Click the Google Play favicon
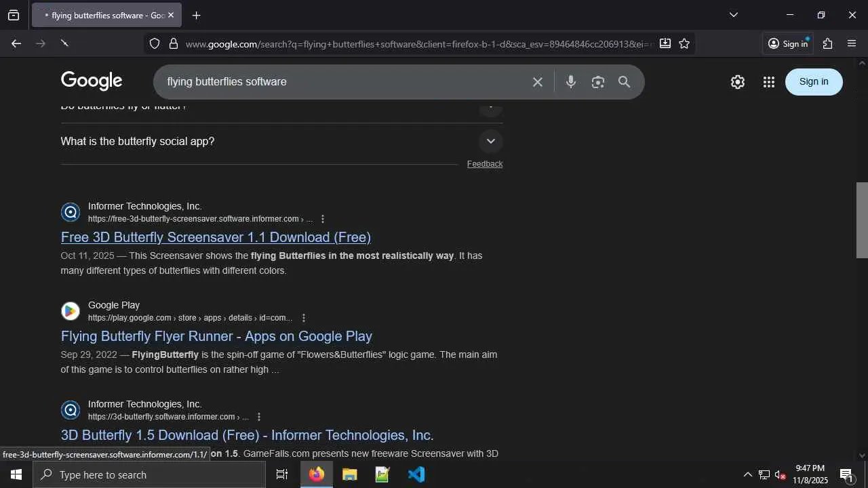Viewport: 868px width, 488px height. [x=71, y=311]
